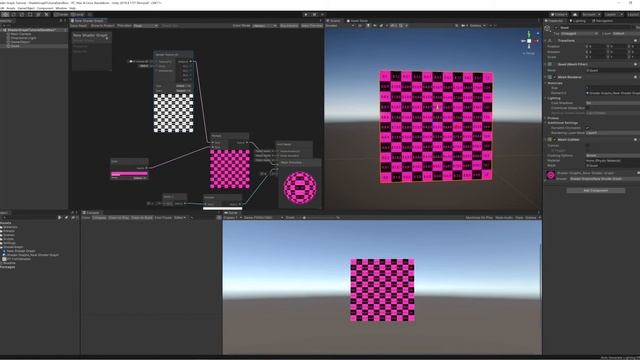Image resolution: width=640 pixels, height=360 pixels.
Task: Open the Precision dropdown in Shader Graph
Action: tap(146, 26)
